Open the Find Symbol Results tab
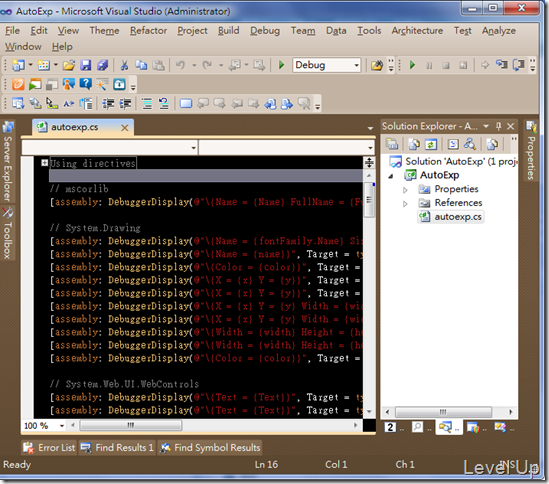549x484 pixels. (x=210, y=448)
